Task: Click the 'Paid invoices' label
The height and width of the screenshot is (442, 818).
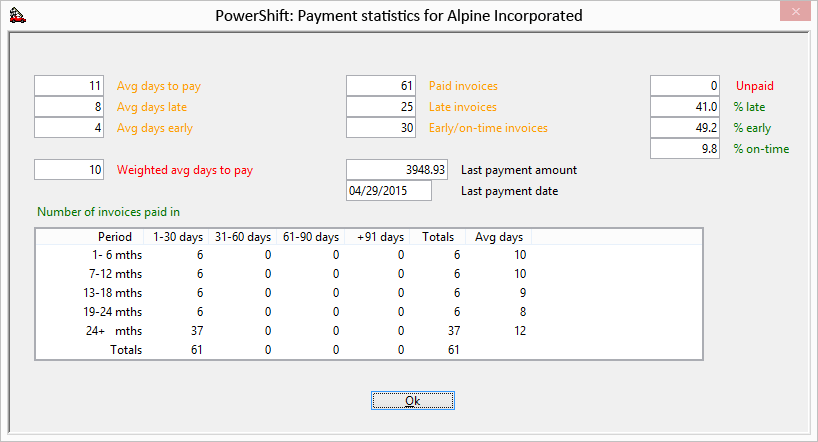Action: point(463,86)
